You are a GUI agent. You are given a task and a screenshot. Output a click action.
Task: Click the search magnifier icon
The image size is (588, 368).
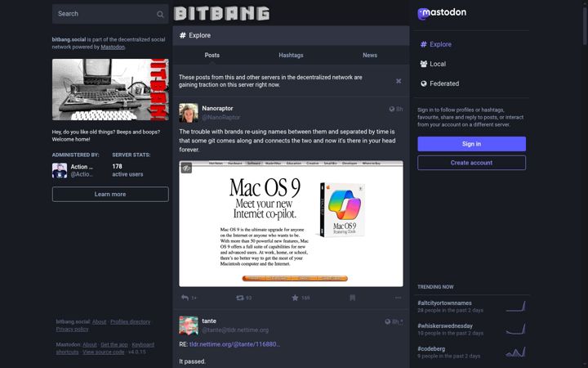click(160, 14)
